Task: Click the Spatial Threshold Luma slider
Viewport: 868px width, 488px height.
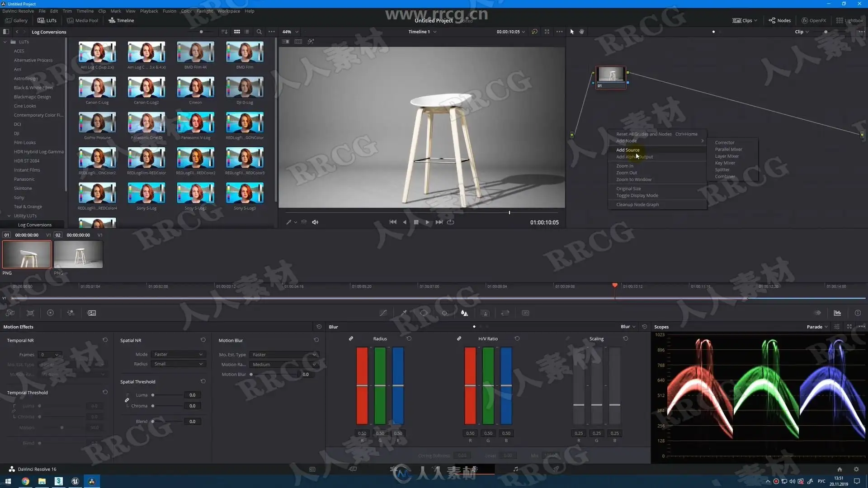Action: pyautogui.click(x=167, y=395)
